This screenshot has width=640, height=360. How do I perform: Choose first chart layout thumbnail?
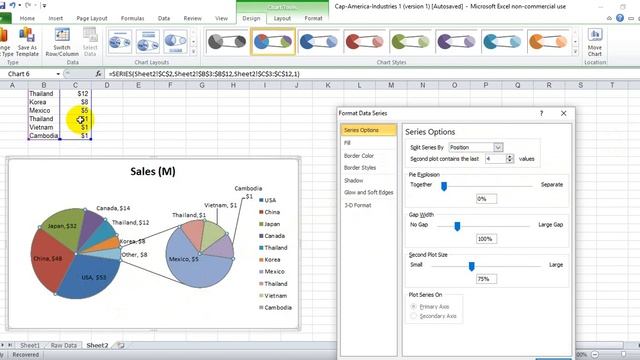tap(120, 42)
